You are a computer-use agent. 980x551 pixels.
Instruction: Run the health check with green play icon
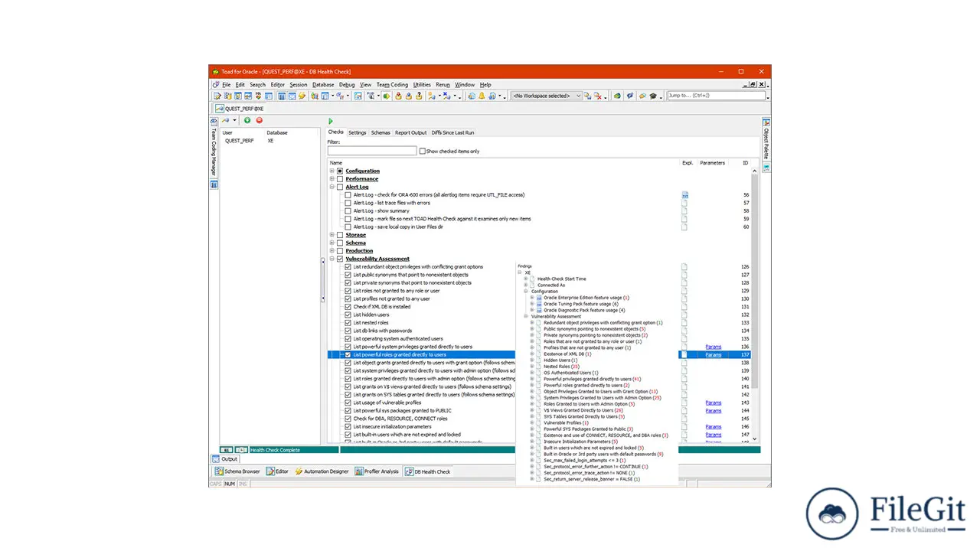pyautogui.click(x=331, y=121)
